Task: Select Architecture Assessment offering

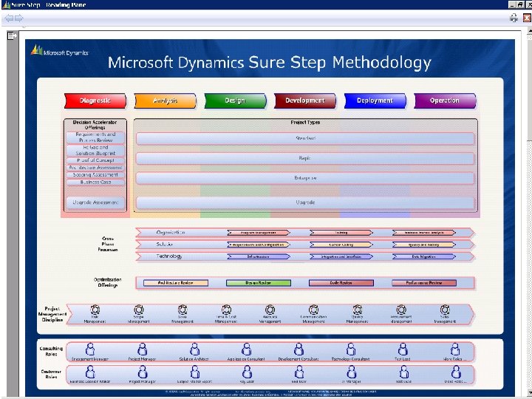Action: coord(95,168)
